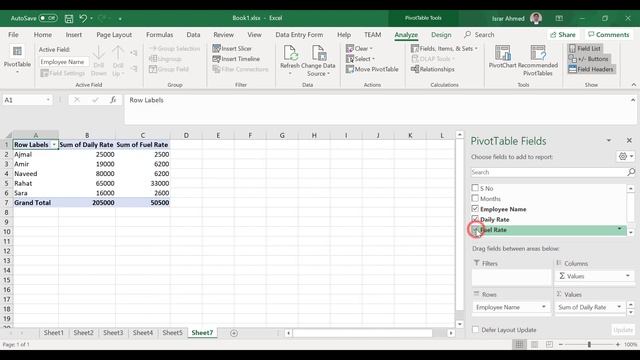This screenshot has height=360, width=640.
Task: Click Select in Actions group
Action: pos(360,59)
